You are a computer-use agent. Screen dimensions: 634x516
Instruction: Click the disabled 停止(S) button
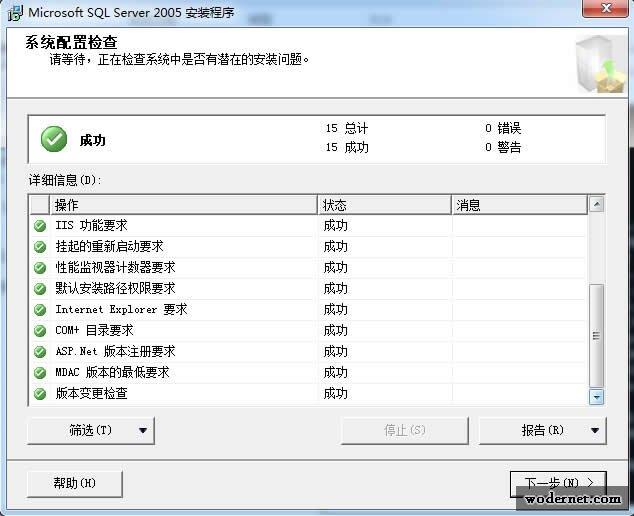pyautogui.click(x=405, y=431)
